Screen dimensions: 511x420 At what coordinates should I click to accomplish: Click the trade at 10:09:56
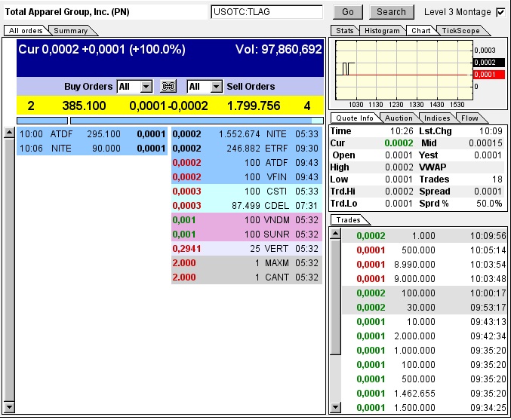424,235
